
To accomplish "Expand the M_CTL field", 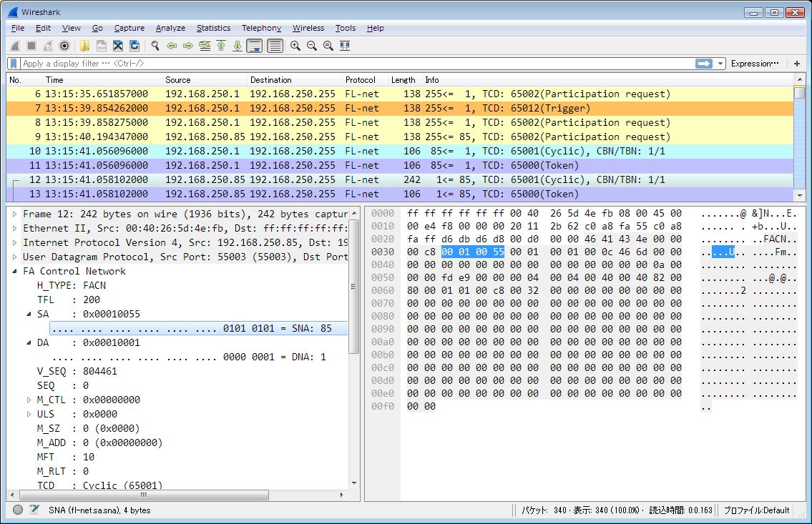I will (x=29, y=400).
